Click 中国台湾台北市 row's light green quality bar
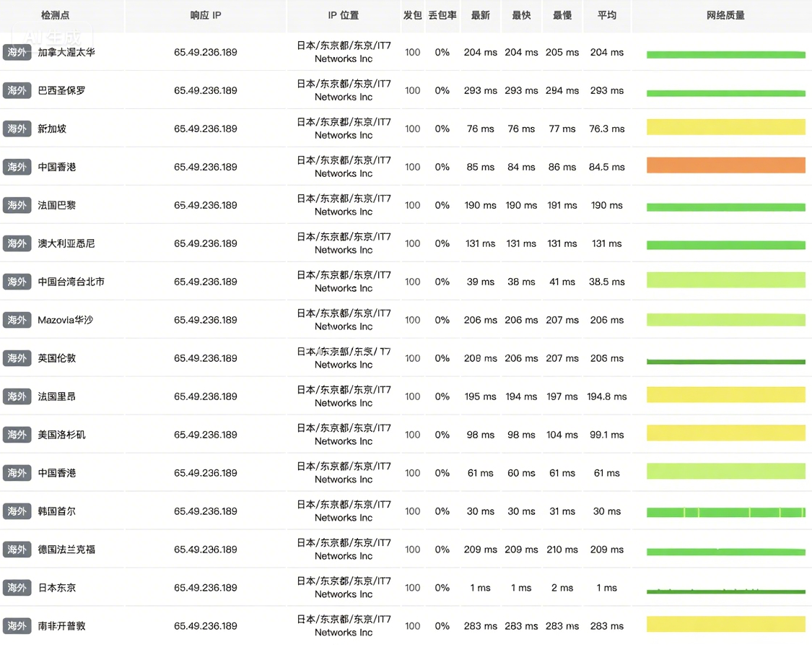 click(x=725, y=280)
